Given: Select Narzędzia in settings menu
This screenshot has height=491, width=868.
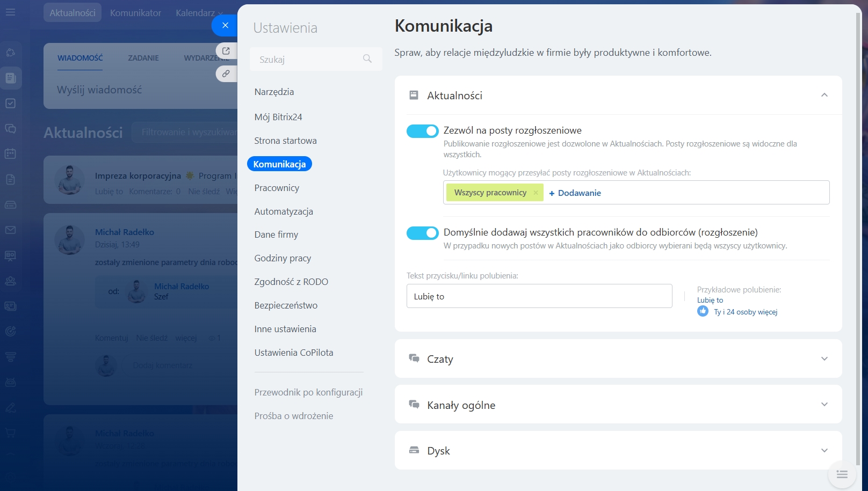Looking at the screenshot, I should 274,92.
